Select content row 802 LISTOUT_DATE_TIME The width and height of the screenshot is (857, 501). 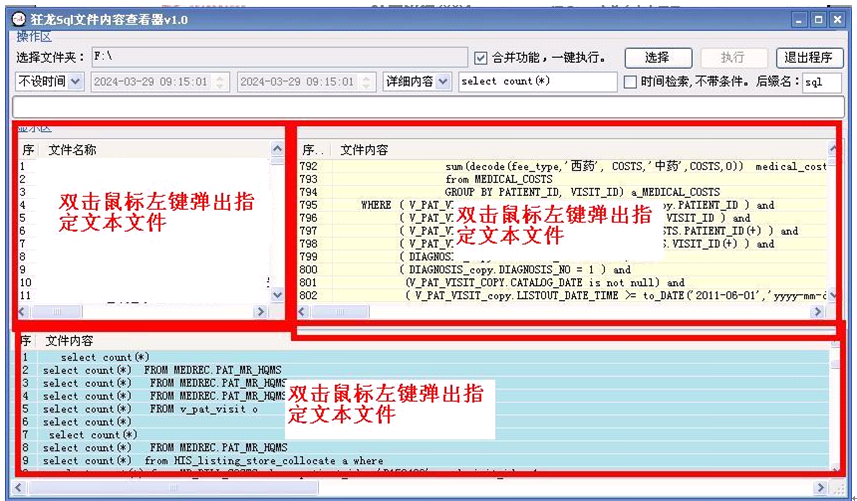562,295
